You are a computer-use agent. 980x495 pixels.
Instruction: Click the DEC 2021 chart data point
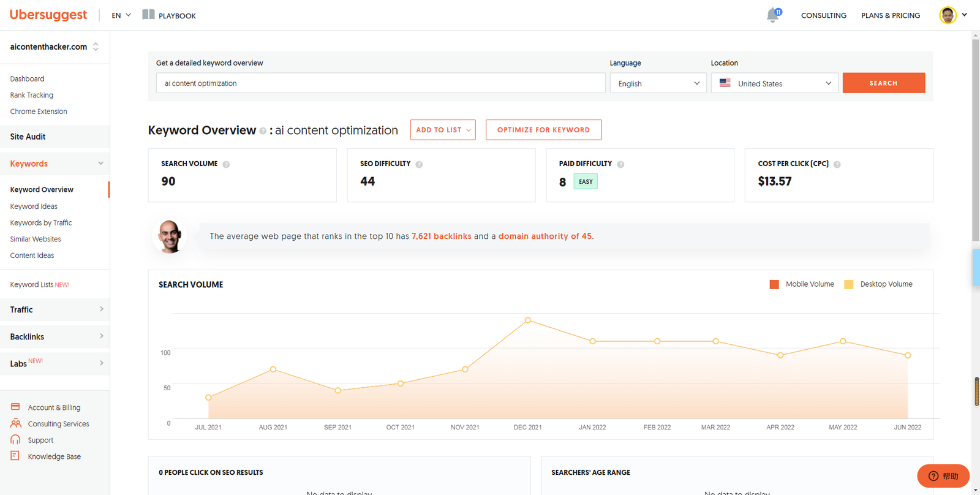click(x=527, y=320)
